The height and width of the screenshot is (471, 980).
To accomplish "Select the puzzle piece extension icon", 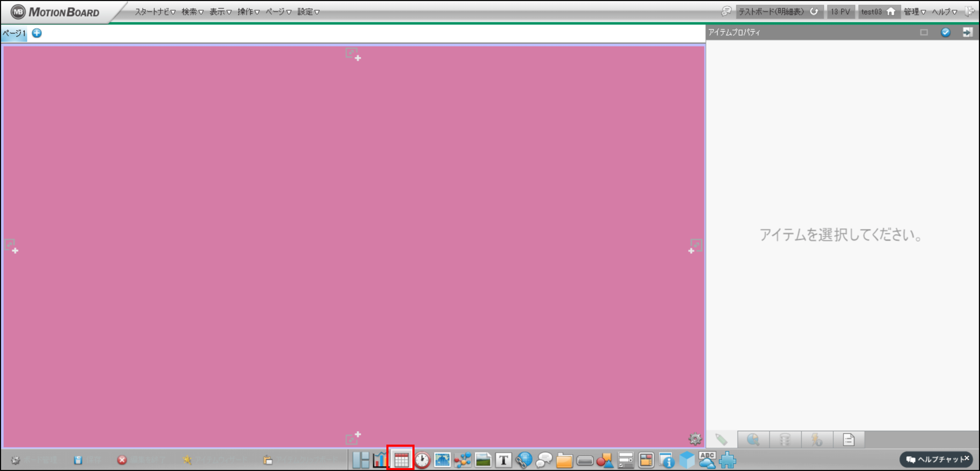I will pos(727,460).
